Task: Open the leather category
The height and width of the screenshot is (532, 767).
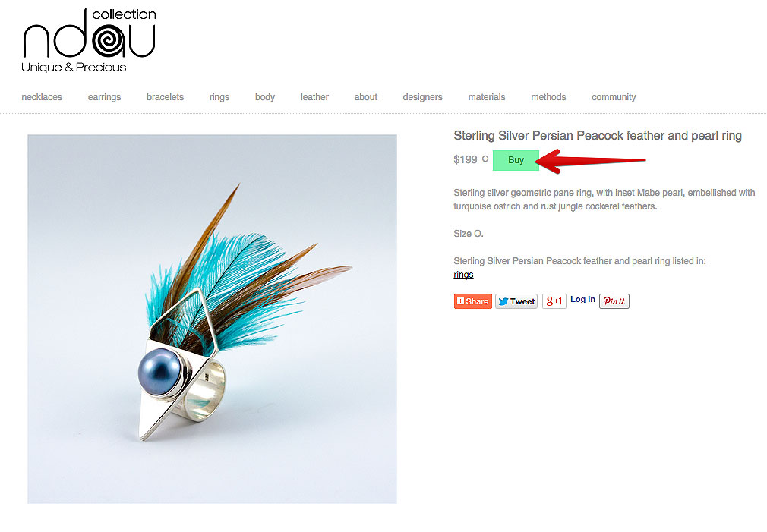Action: click(314, 97)
